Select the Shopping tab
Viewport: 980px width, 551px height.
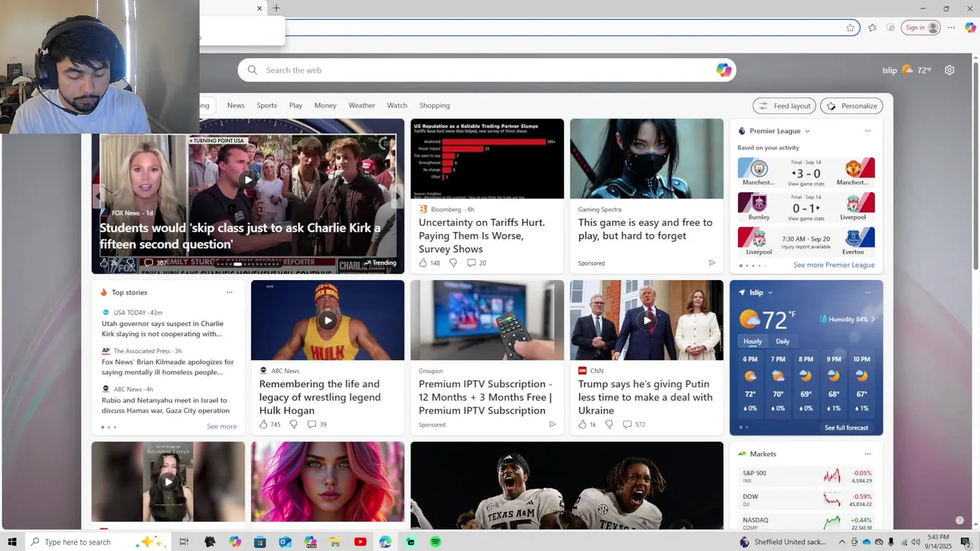click(x=434, y=106)
